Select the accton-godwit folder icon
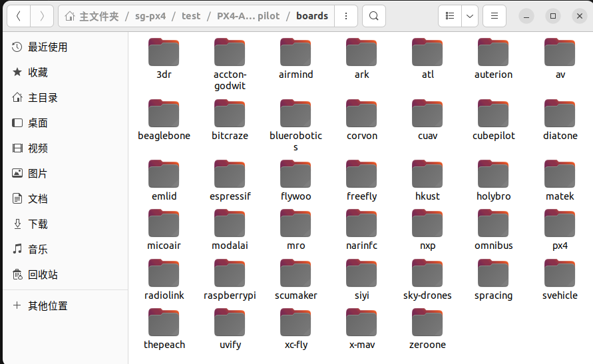 [230, 52]
